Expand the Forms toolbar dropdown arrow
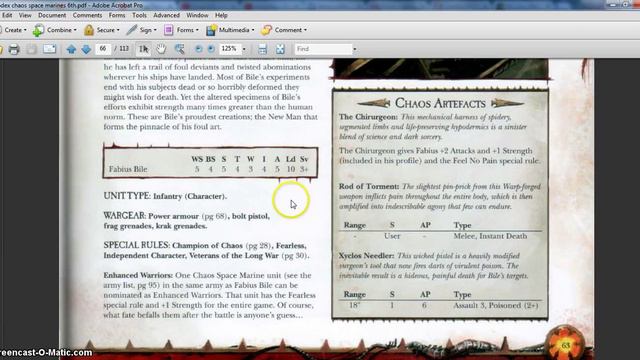The image size is (640, 360). point(197,30)
